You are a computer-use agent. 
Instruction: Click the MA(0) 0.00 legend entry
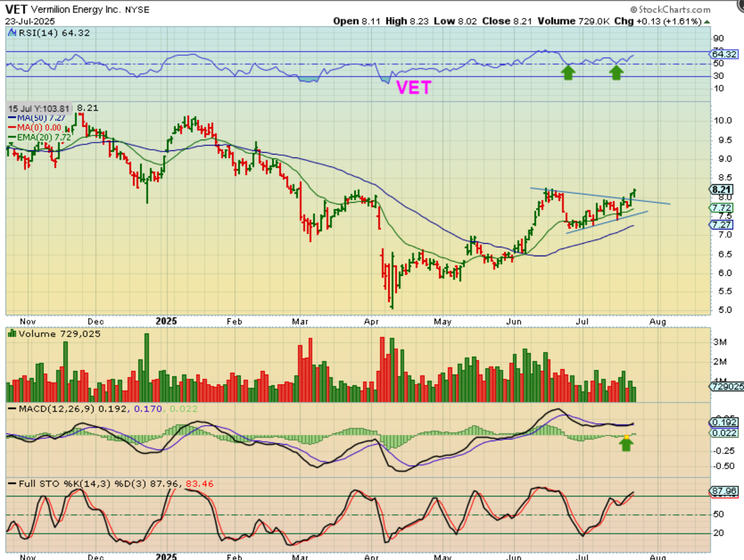(x=35, y=127)
